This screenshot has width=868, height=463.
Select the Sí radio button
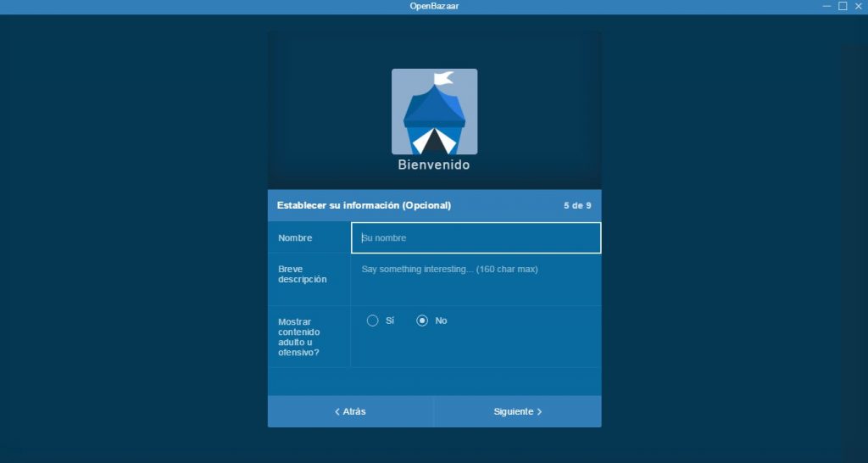click(373, 321)
